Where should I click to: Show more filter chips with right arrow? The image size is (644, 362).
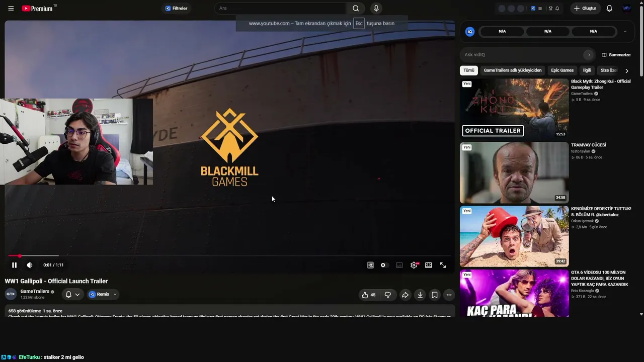626,71
